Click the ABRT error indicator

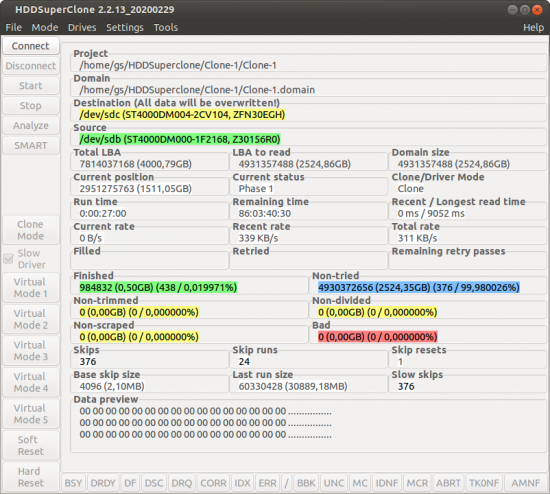tap(448, 483)
